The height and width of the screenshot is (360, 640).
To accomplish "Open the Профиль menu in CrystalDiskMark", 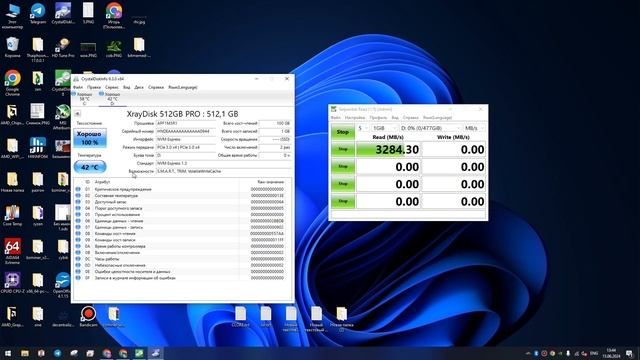I will (x=378, y=118).
